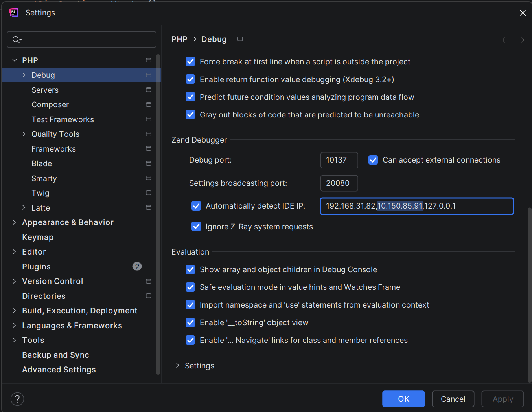Click the help question mark icon
This screenshot has width=532, height=412.
pyautogui.click(x=17, y=399)
